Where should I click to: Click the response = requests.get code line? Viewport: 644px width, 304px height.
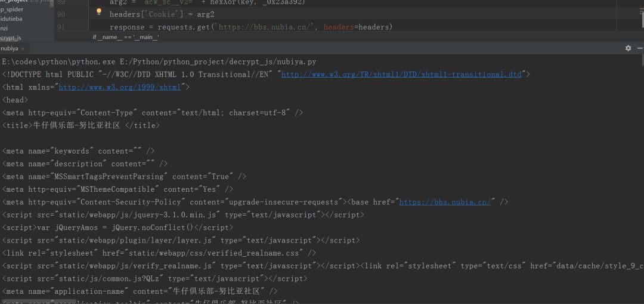click(251, 27)
